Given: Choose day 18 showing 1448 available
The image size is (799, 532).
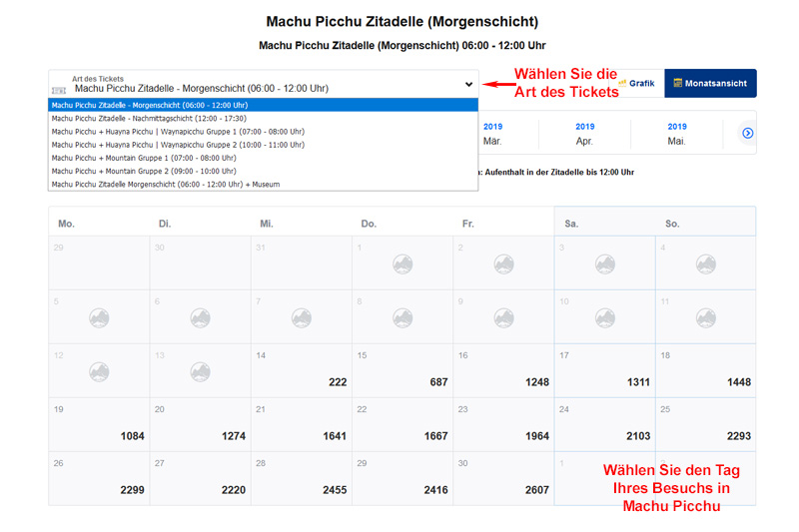Looking at the screenshot, I should [x=706, y=370].
